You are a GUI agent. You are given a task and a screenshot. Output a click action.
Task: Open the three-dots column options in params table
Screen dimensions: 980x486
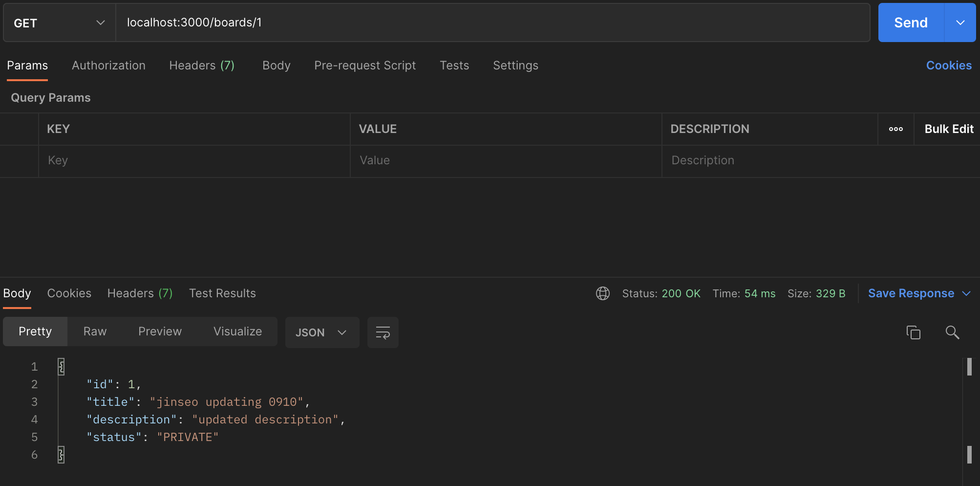(896, 129)
